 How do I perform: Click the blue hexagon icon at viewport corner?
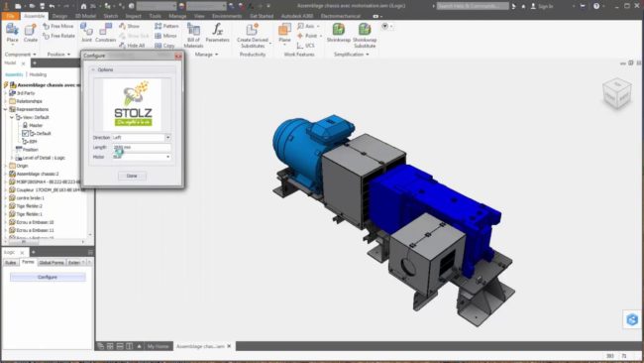[632, 319]
